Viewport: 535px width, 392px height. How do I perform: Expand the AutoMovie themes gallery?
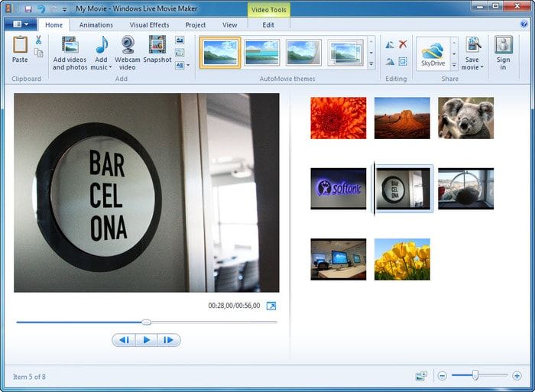point(371,64)
